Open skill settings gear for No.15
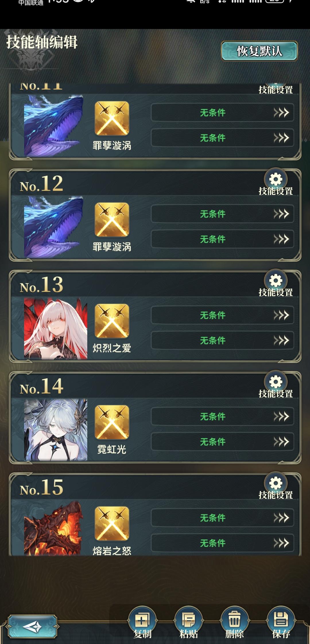 276,483
